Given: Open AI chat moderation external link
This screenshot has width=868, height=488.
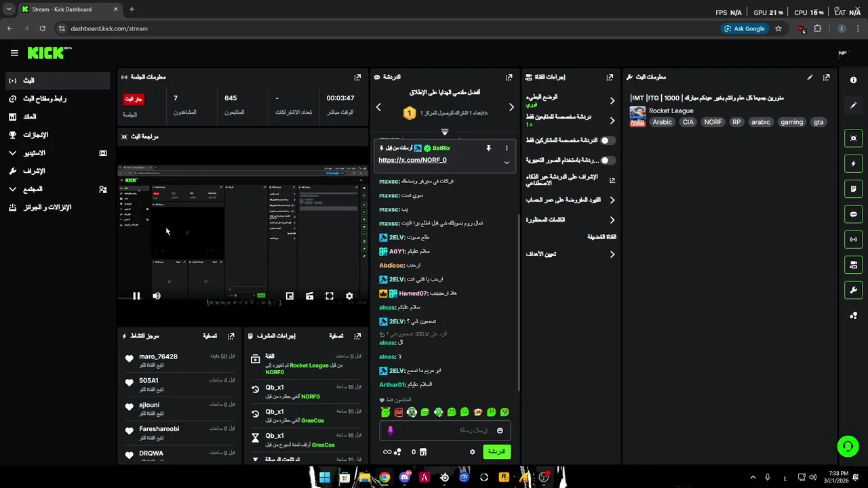Looking at the screenshot, I should [612, 180].
